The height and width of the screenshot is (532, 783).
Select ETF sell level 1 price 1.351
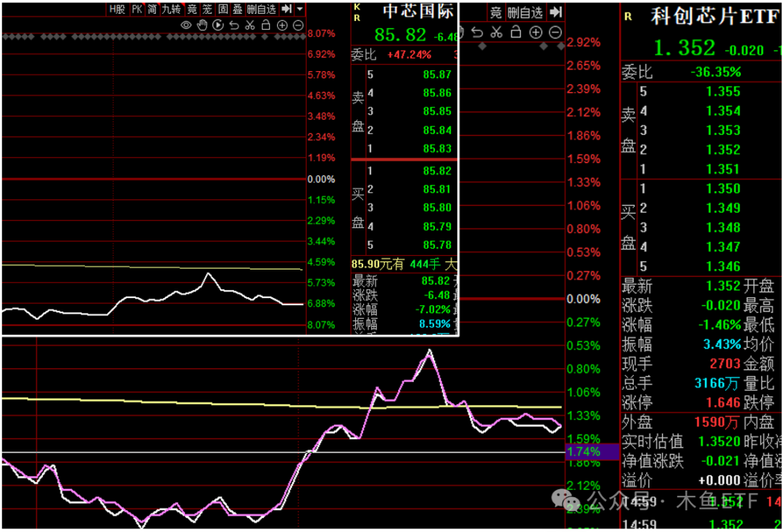coord(723,169)
